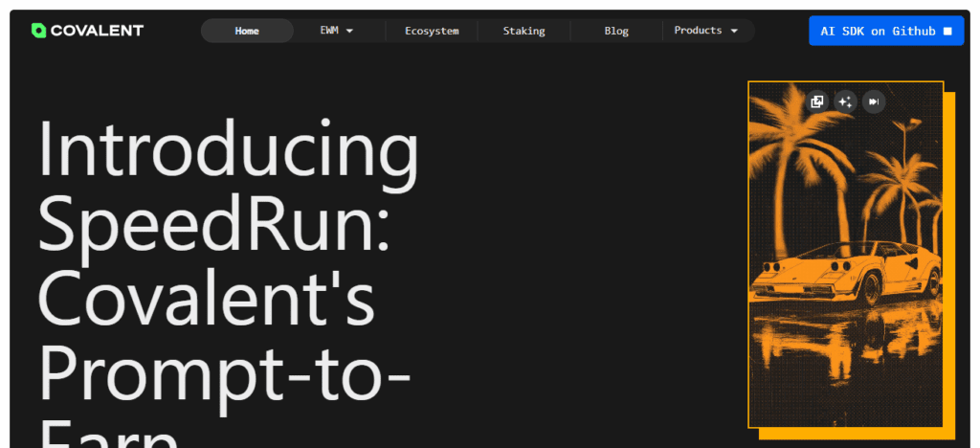Click the COVALENT wordmark text
The height and width of the screenshot is (448, 980).
pyautogui.click(x=97, y=31)
